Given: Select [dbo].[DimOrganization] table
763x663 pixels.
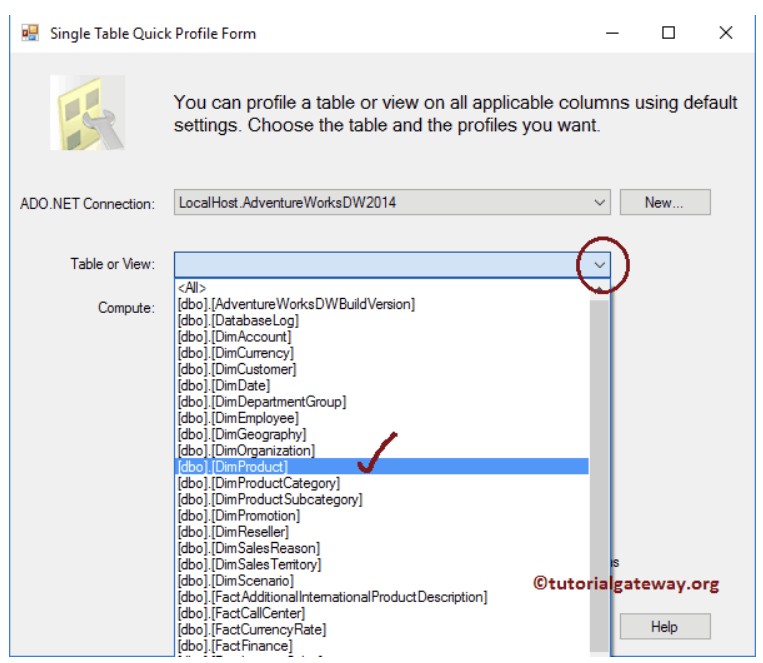Looking at the screenshot, I should tap(382, 450).
